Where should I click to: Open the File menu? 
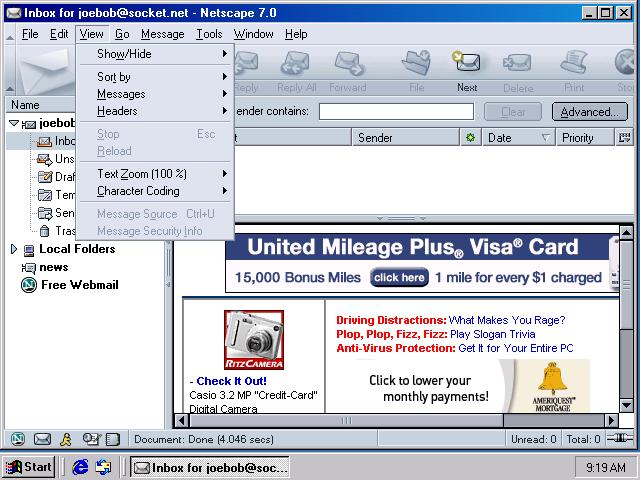(30, 34)
